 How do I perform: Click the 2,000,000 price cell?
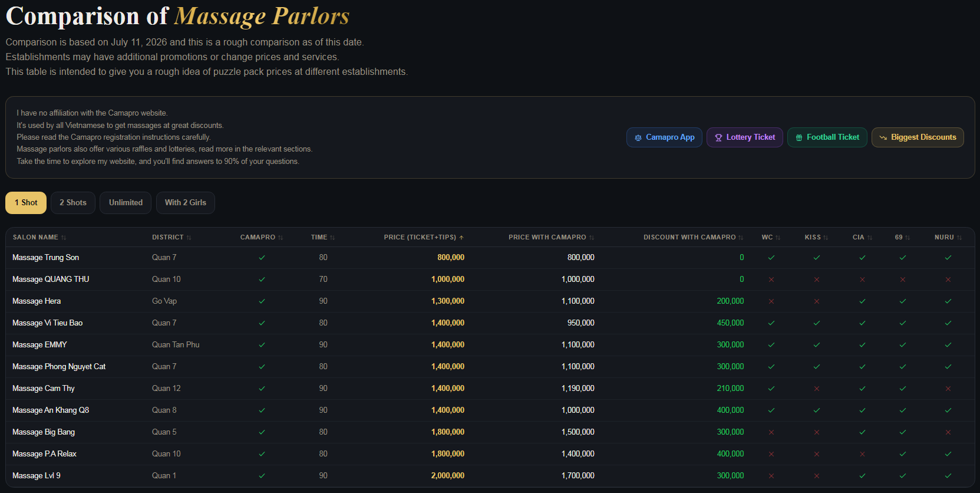pos(448,476)
